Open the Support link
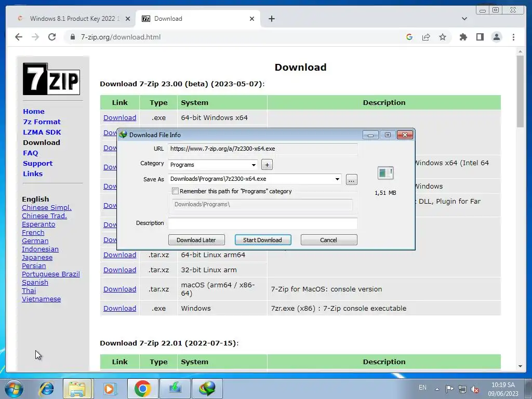This screenshot has width=532, height=399. click(37, 163)
